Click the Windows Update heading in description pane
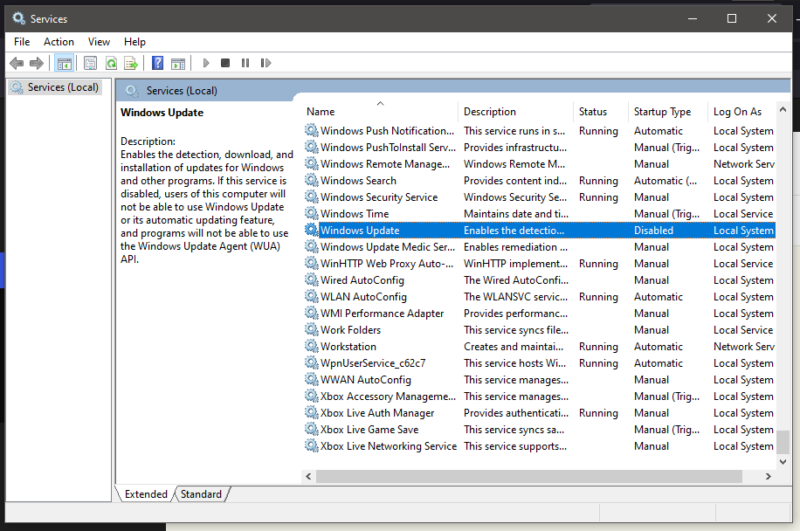This screenshot has width=800, height=531. pyautogui.click(x=162, y=112)
